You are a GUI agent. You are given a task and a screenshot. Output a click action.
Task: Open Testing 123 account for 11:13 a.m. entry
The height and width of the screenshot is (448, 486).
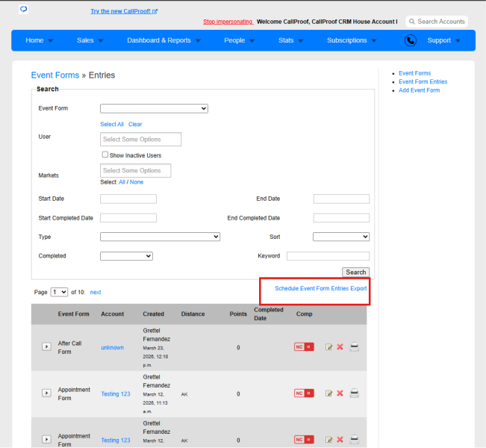[116, 394]
